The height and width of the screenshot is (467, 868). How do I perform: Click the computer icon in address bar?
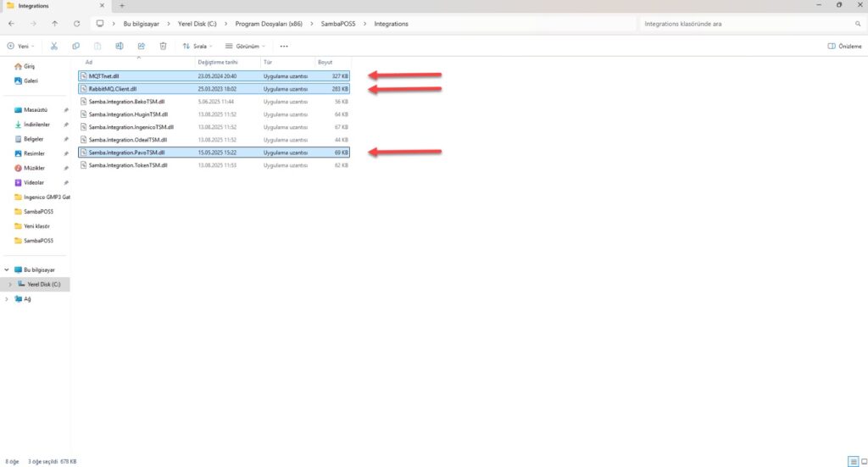pyautogui.click(x=100, y=24)
